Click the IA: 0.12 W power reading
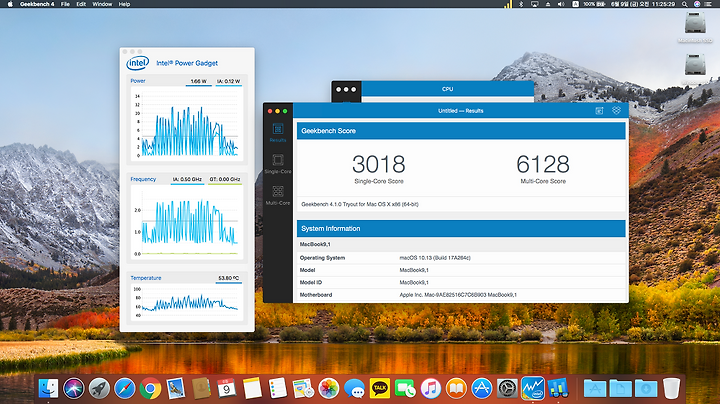The width and height of the screenshot is (720, 404). pos(228,81)
